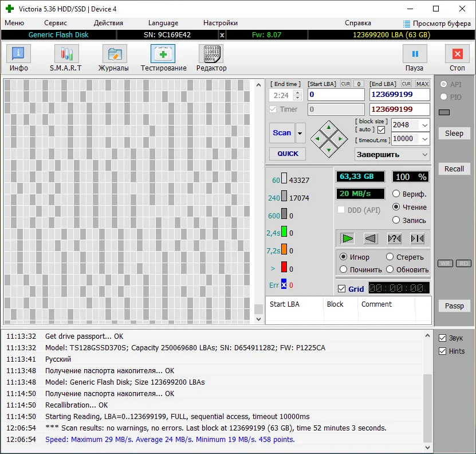Screen dimensions: 476x454
Task: Disable the Звук sound checkbox
Action: tap(442, 338)
